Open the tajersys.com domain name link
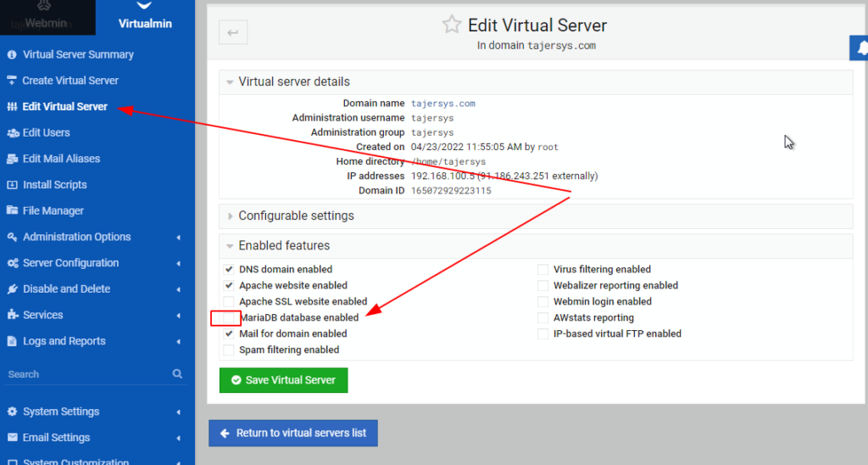 click(x=442, y=104)
